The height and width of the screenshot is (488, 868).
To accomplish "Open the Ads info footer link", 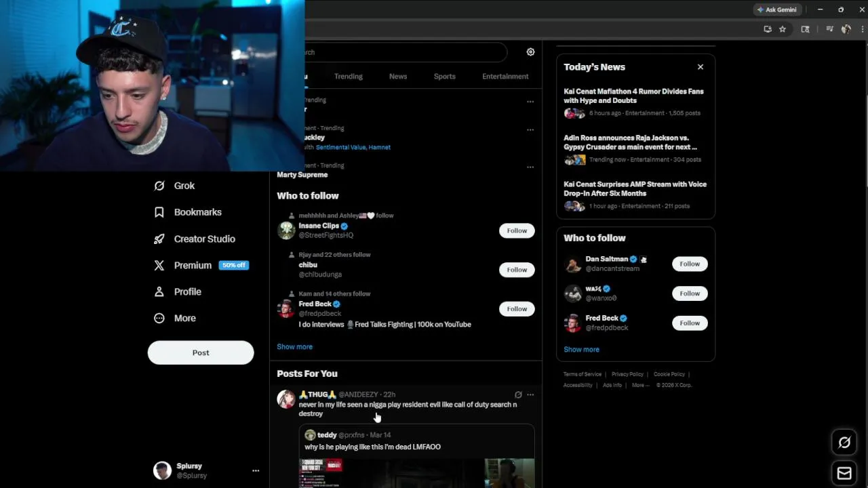I will (612, 385).
